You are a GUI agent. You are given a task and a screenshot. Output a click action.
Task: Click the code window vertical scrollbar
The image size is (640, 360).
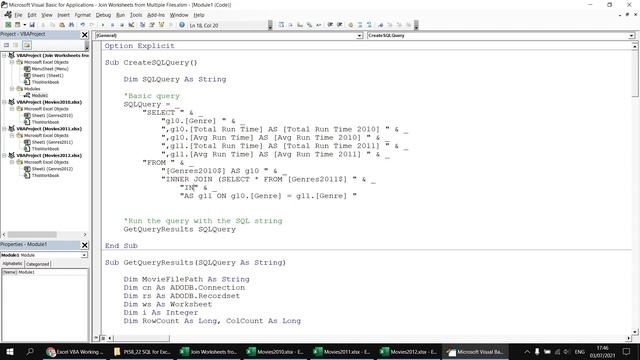635,190
